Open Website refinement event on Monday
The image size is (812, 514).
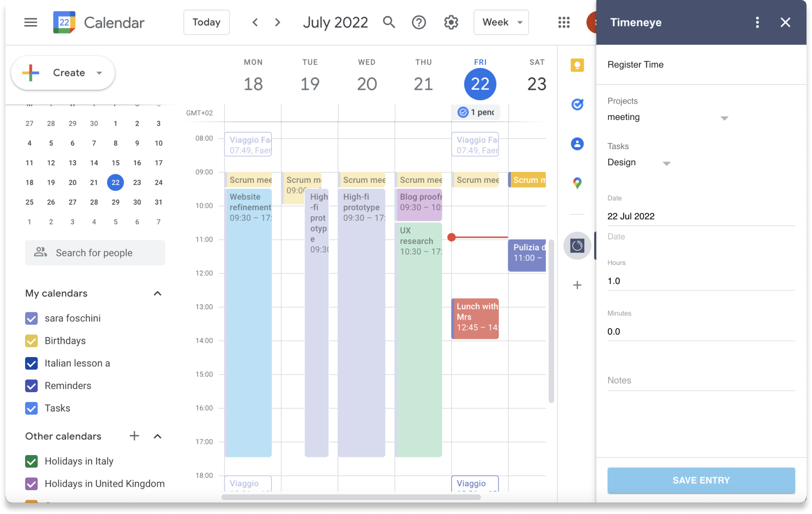pyautogui.click(x=249, y=323)
